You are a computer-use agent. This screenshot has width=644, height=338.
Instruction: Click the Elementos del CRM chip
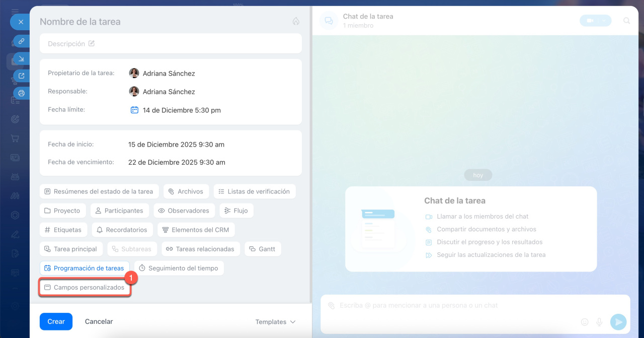pos(196,230)
